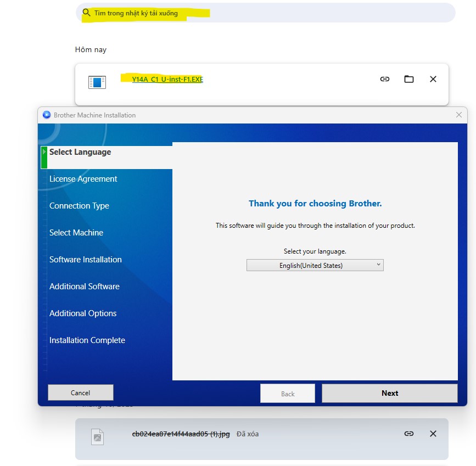View the Installation Complete step
This screenshot has height=466, width=476.
click(x=87, y=340)
